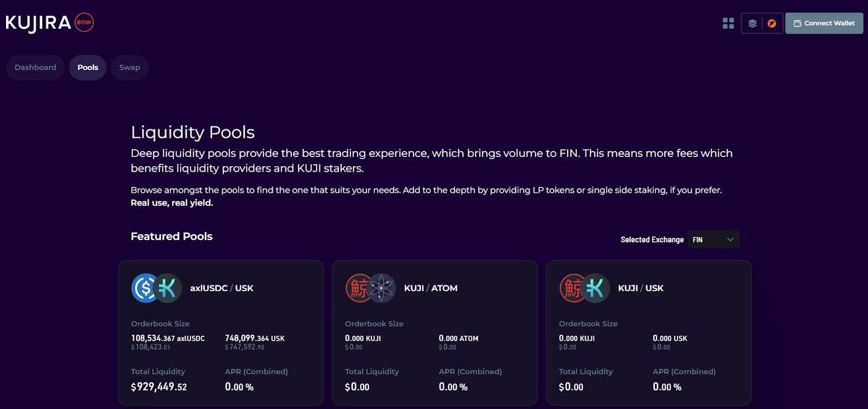Open the Swap tab

pos(130,67)
